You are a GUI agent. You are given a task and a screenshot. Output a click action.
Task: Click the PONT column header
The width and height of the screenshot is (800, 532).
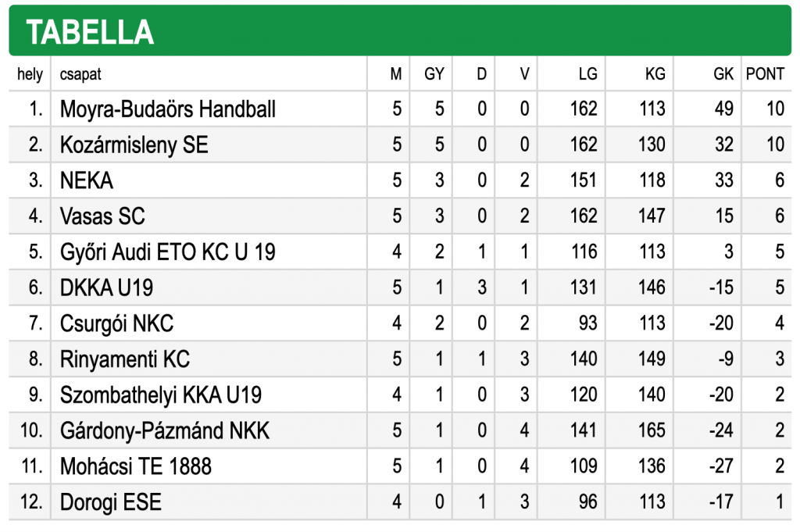[x=764, y=74]
